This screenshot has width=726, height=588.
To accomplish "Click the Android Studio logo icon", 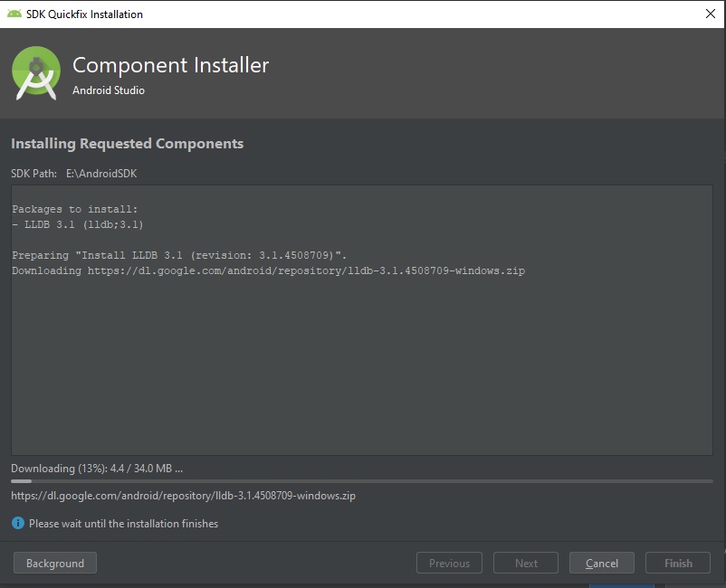I will 36,73.
